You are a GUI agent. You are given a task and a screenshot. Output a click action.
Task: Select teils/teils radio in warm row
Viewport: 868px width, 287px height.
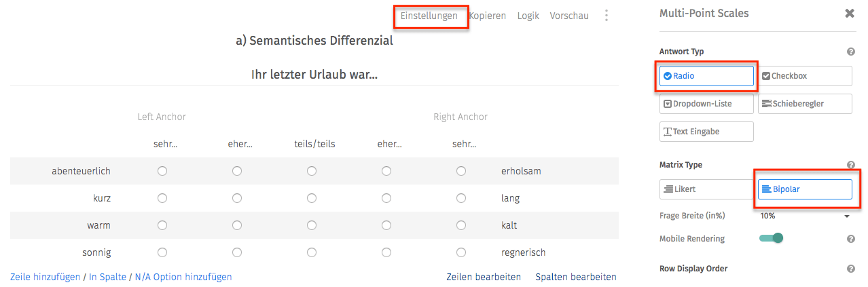(x=312, y=225)
